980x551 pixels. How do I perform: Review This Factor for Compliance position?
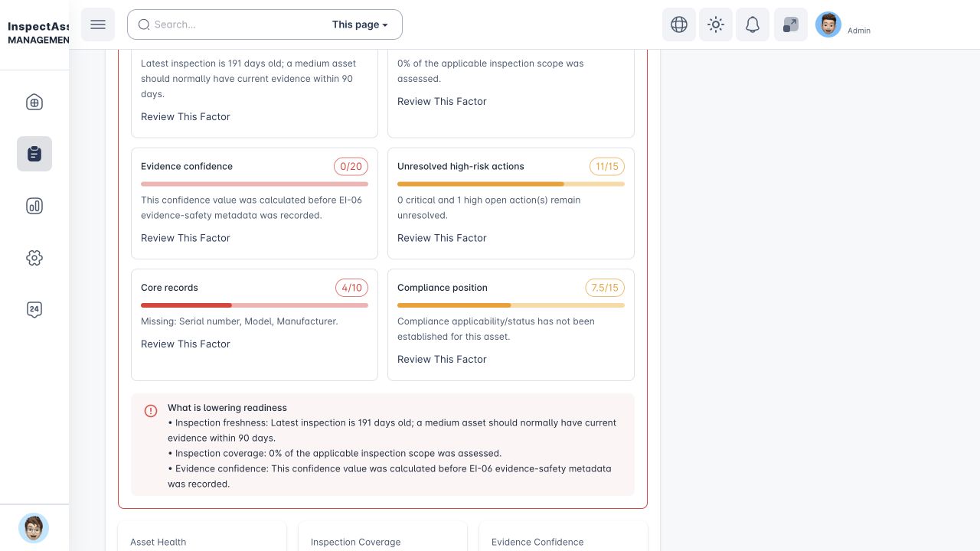442,360
